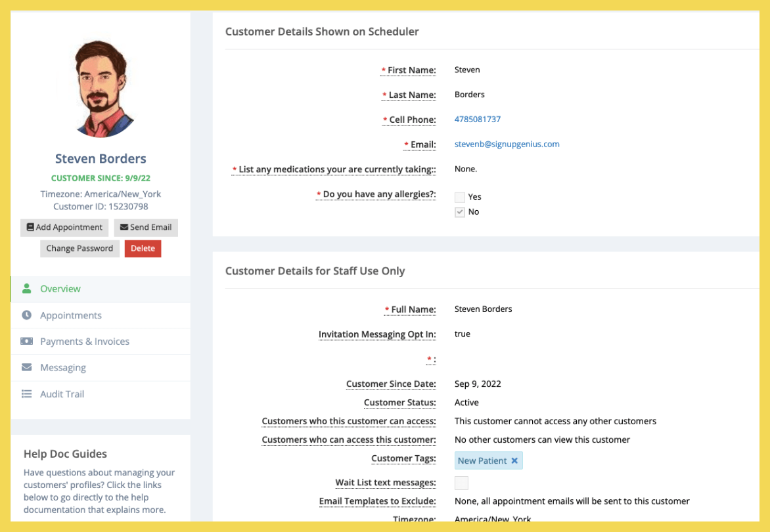Screen dimensions: 770x532
Task: Check the Yes allergies checkbox
Action: point(460,197)
